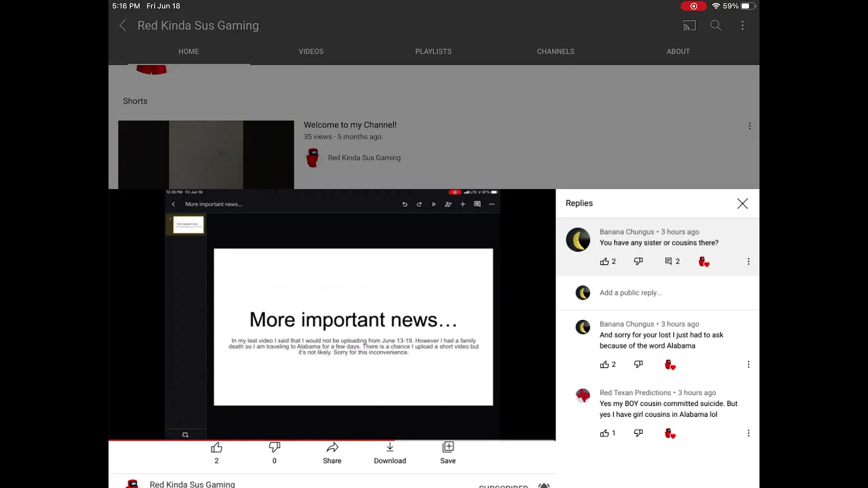Share the playing video
The height and width of the screenshot is (488, 868).
tap(332, 453)
